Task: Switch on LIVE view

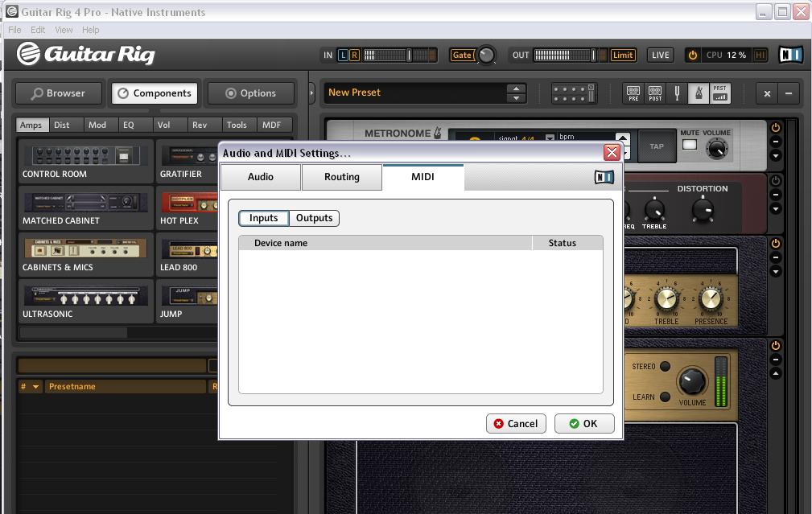Action: [x=660, y=55]
